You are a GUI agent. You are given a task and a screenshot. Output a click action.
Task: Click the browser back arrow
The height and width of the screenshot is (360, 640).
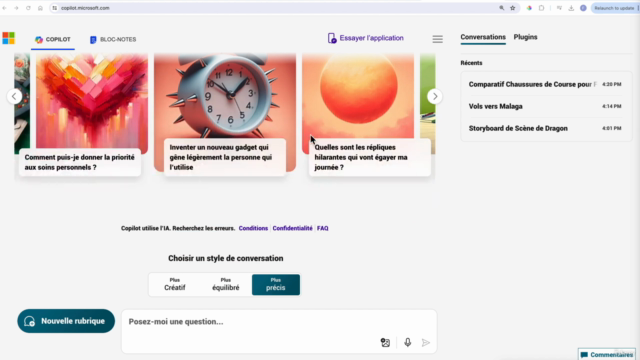(x=4, y=8)
